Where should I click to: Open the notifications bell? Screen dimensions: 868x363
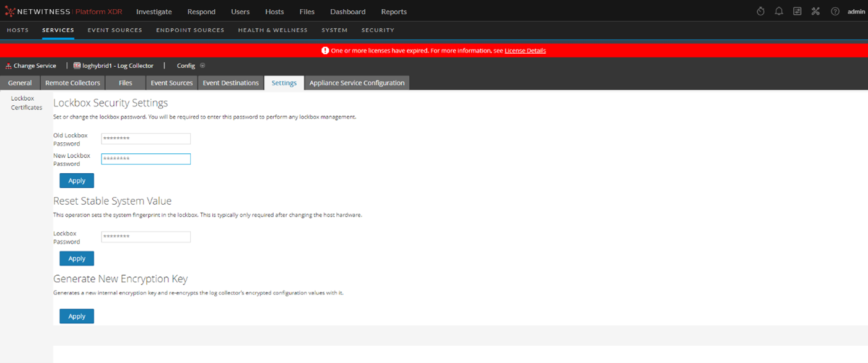(x=779, y=11)
